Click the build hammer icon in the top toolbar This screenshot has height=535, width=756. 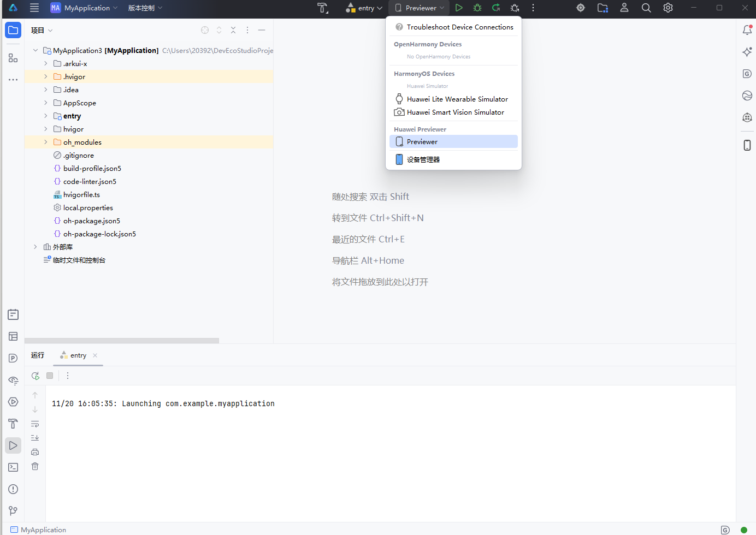pyautogui.click(x=323, y=8)
